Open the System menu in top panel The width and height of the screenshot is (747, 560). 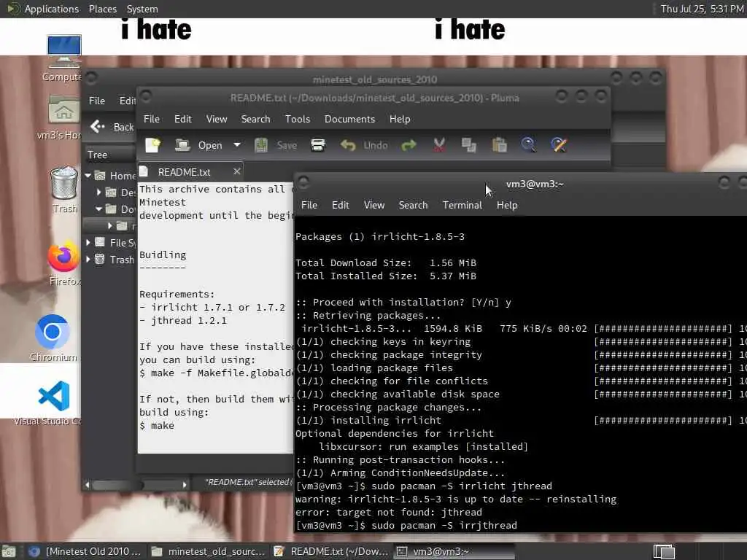tap(142, 9)
